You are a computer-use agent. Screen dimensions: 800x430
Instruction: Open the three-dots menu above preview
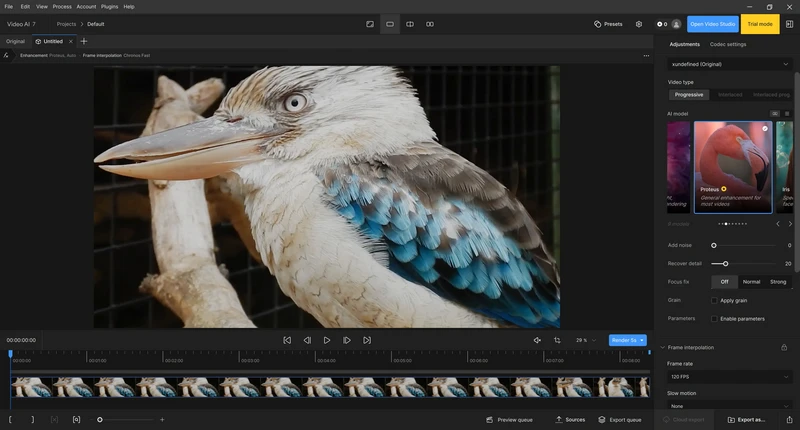point(646,56)
